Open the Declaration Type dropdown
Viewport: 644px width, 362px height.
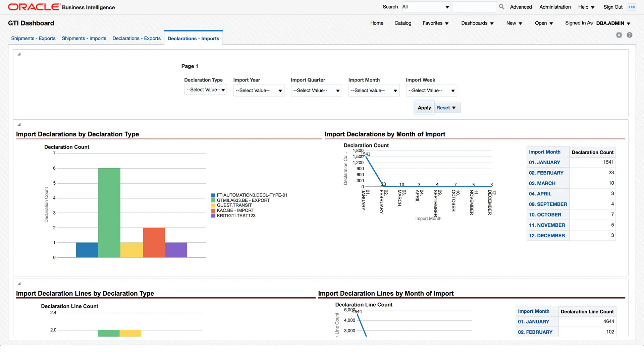tap(206, 90)
